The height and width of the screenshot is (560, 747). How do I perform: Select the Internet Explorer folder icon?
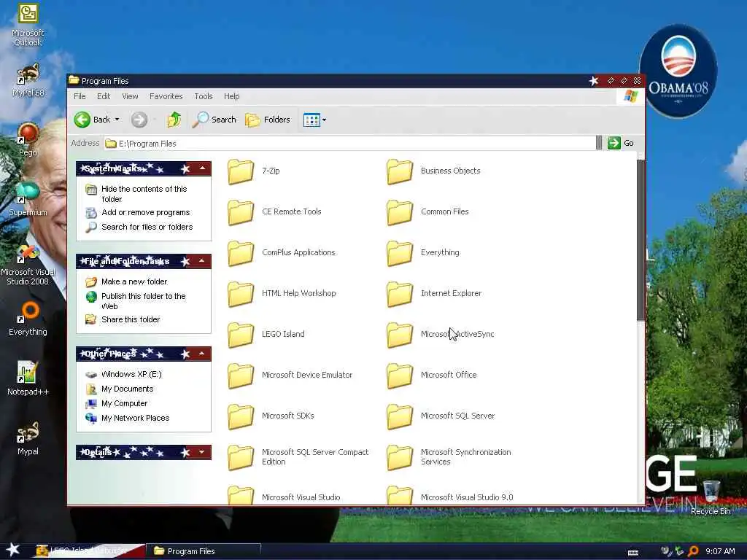(400, 294)
